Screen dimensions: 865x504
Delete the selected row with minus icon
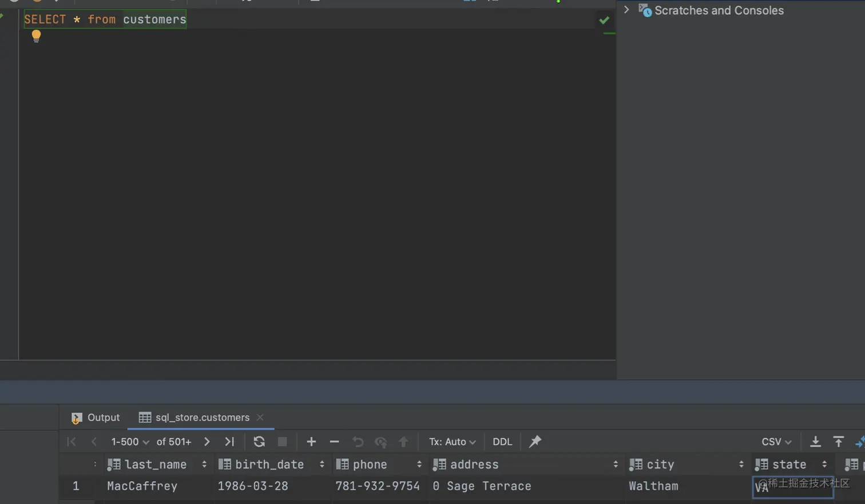click(335, 442)
